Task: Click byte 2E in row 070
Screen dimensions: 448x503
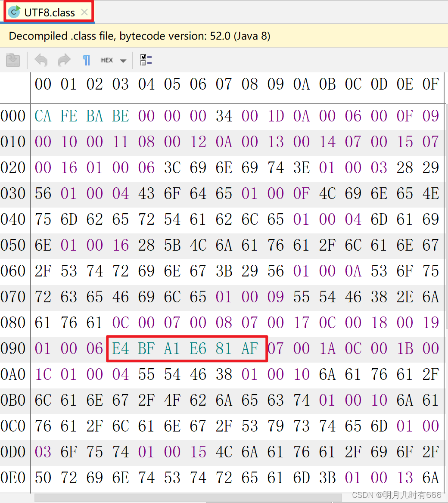Action: [404, 297]
